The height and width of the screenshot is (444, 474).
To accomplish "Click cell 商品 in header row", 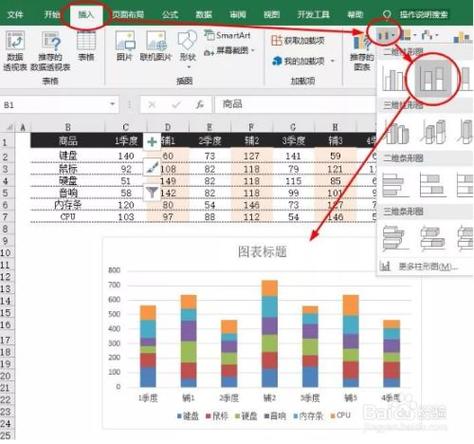I will tap(68, 141).
